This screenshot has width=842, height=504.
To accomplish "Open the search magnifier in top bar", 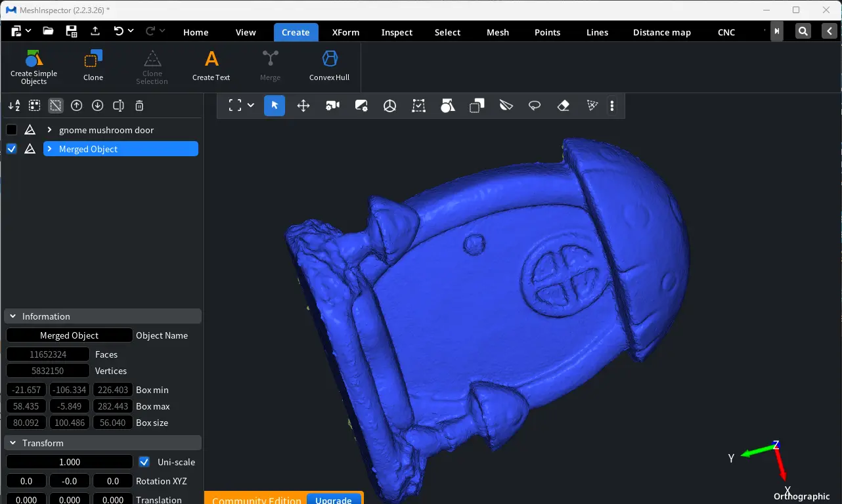I will pyautogui.click(x=803, y=31).
